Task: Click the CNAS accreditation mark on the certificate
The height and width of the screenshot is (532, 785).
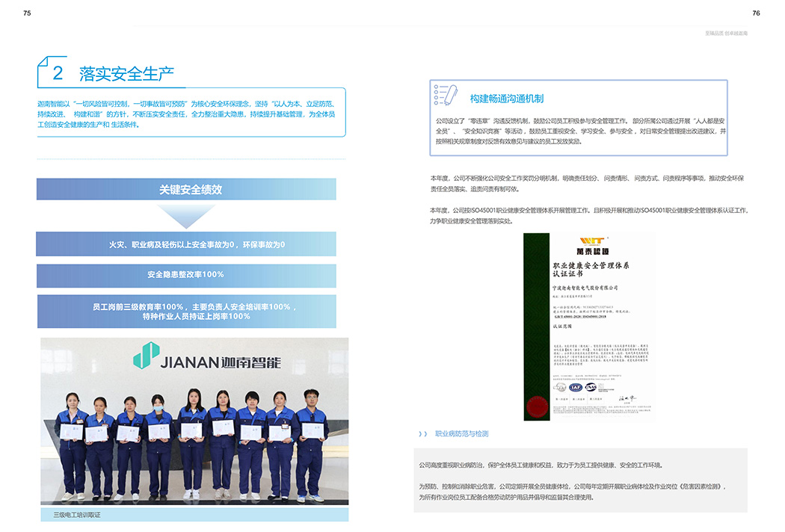Action: [x=591, y=387]
